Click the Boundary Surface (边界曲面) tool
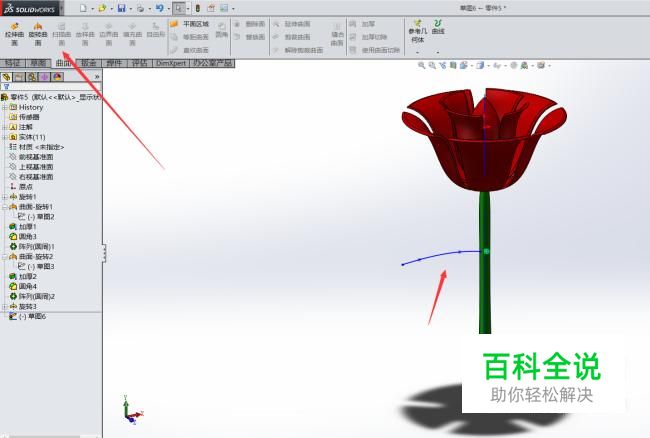Screen dimensions: 650x438 [109, 34]
